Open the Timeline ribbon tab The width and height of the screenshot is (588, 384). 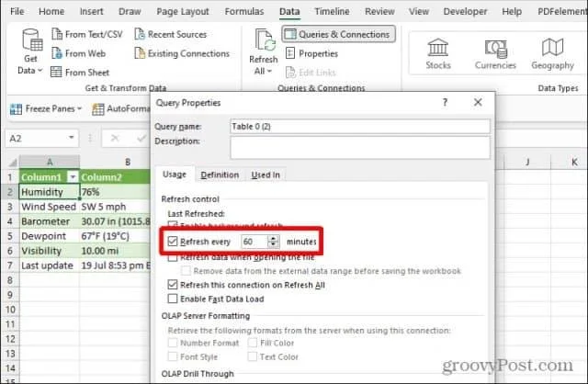(x=332, y=12)
